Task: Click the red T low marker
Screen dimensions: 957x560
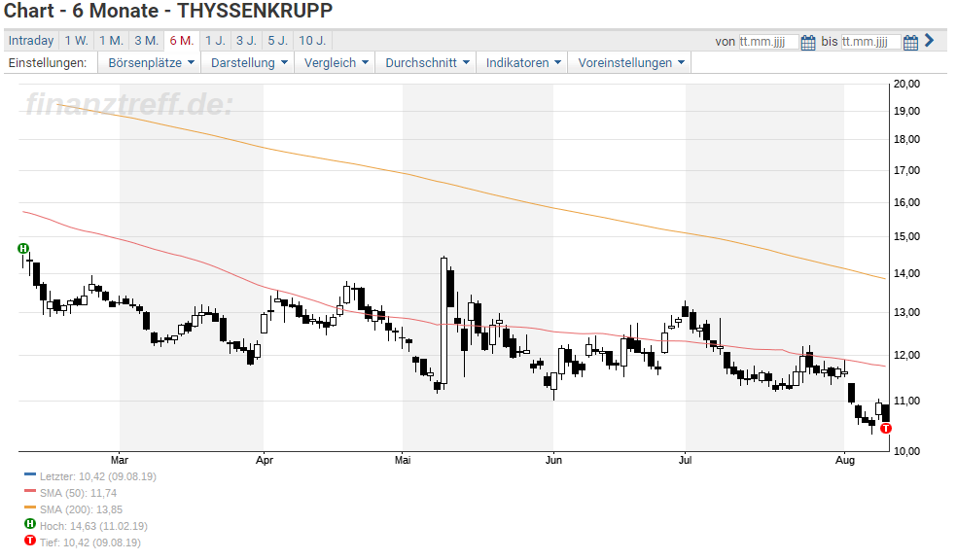Action: click(x=886, y=428)
